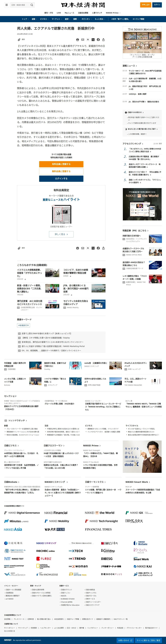Open the doda career advertisement banner

[x=142, y=457]
